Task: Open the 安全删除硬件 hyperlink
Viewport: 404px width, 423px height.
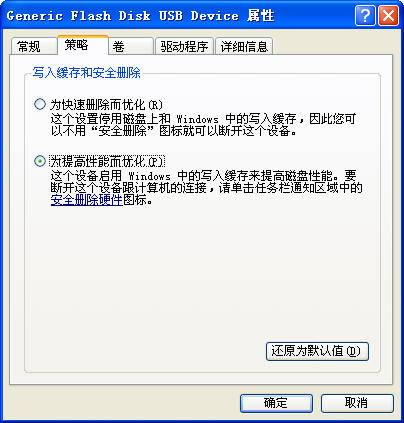Action: click(x=87, y=200)
